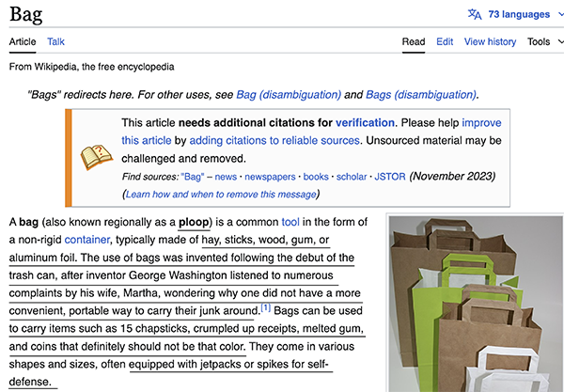Open the books sources link

316,177
